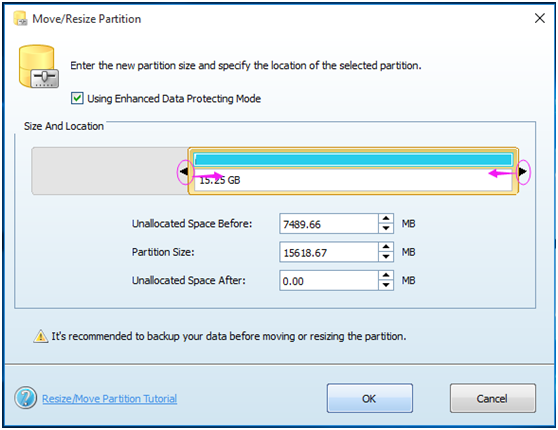The height and width of the screenshot is (430, 558).
Task: Click the Unallocated Space After field
Action: point(329,280)
